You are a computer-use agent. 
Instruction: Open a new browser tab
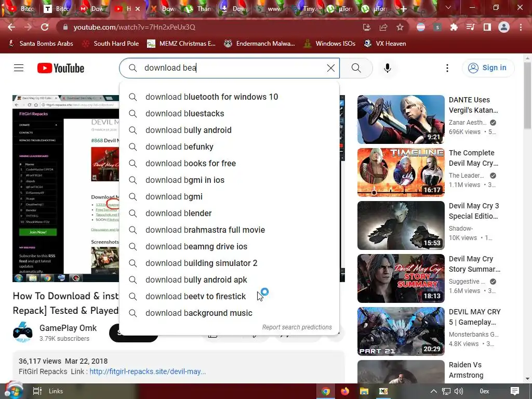point(403,9)
